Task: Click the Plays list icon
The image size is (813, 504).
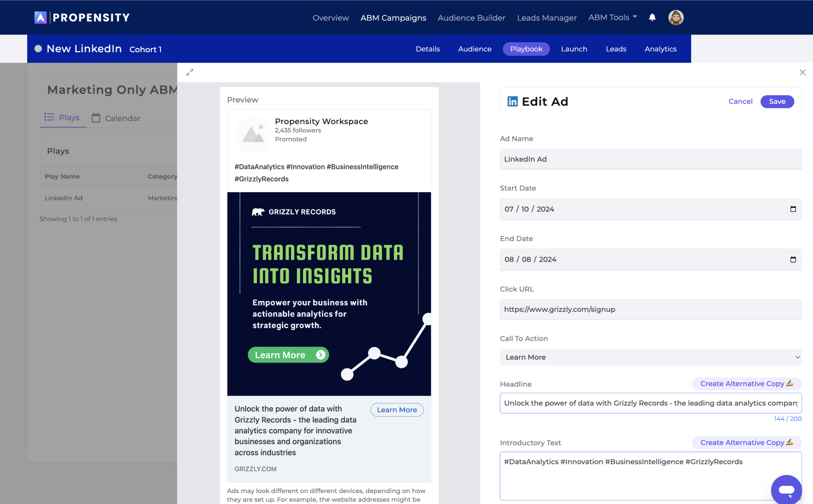Action: click(x=49, y=117)
